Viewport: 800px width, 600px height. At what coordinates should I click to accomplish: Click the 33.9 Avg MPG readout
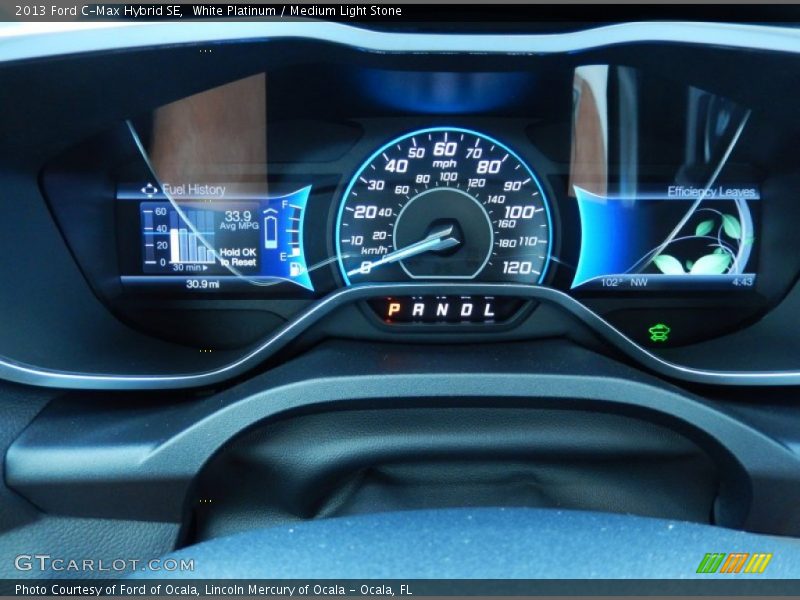238,220
